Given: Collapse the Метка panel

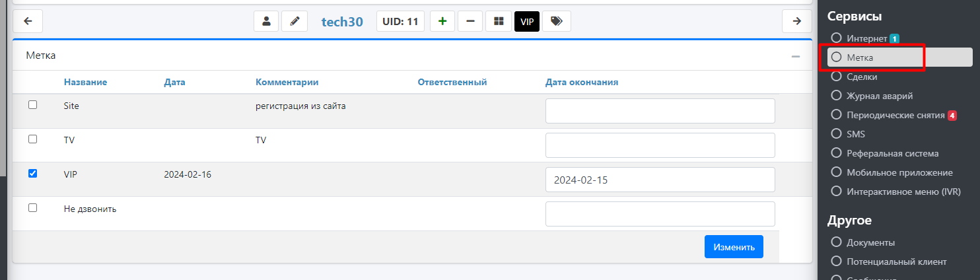Looking at the screenshot, I should [x=796, y=57].
